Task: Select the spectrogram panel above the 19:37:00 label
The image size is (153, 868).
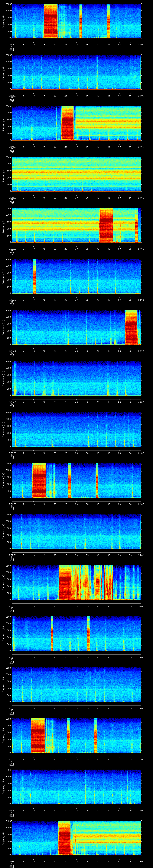Action: point(76,787)
